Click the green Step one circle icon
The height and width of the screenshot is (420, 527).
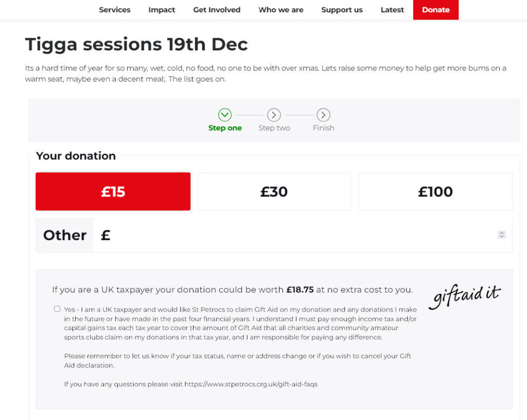pos(225,115)
